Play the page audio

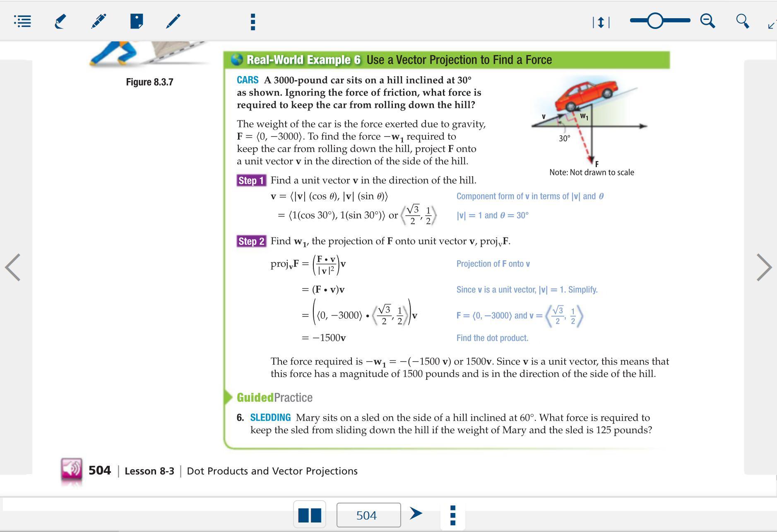point(72,469)
